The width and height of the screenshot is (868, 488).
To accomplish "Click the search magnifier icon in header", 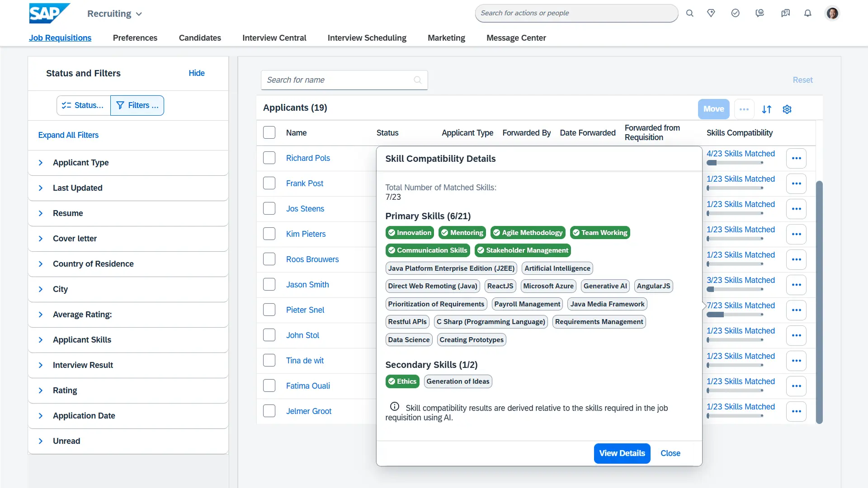I will (x=689, y=13).
